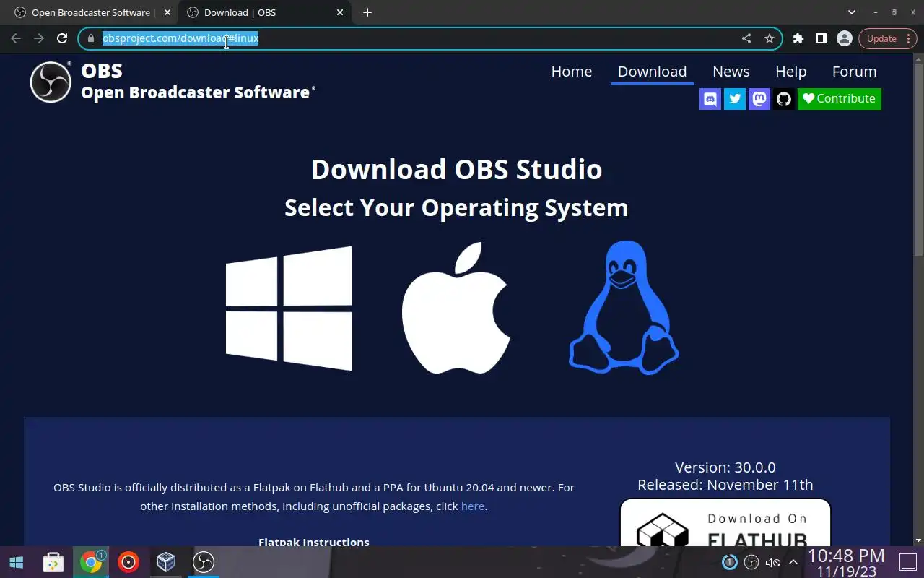
Task: Open the tab search dropdown arrow
Action: pyautogui.click(x=852, y=12)
